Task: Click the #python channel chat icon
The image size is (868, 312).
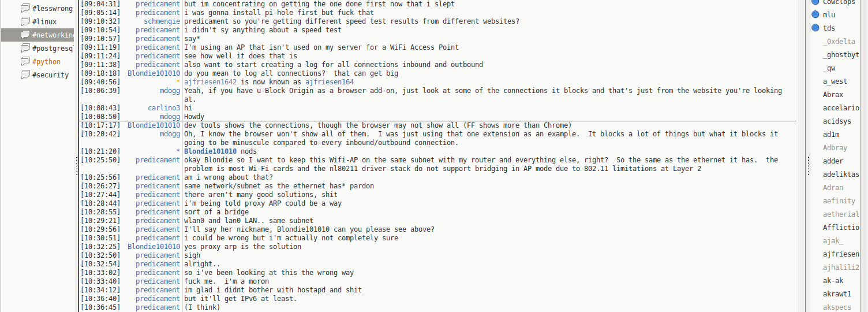Action: coord(25,62)
